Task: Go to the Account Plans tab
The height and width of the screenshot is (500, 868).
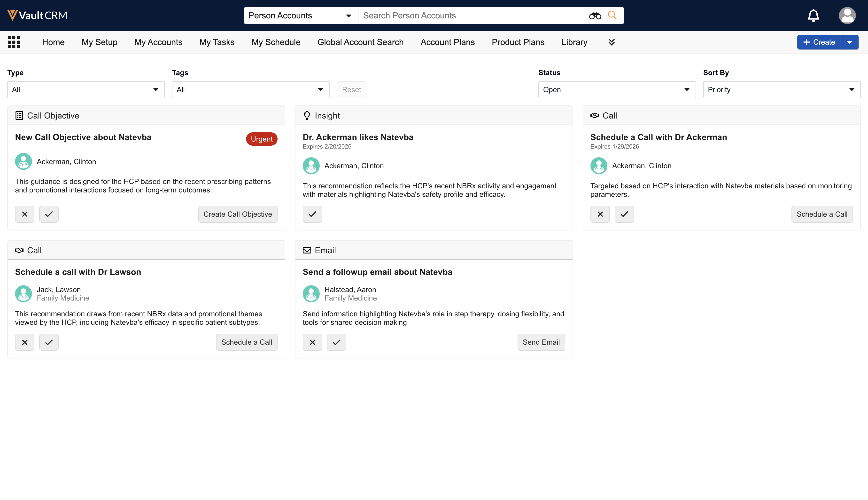Action: point(447,42)
